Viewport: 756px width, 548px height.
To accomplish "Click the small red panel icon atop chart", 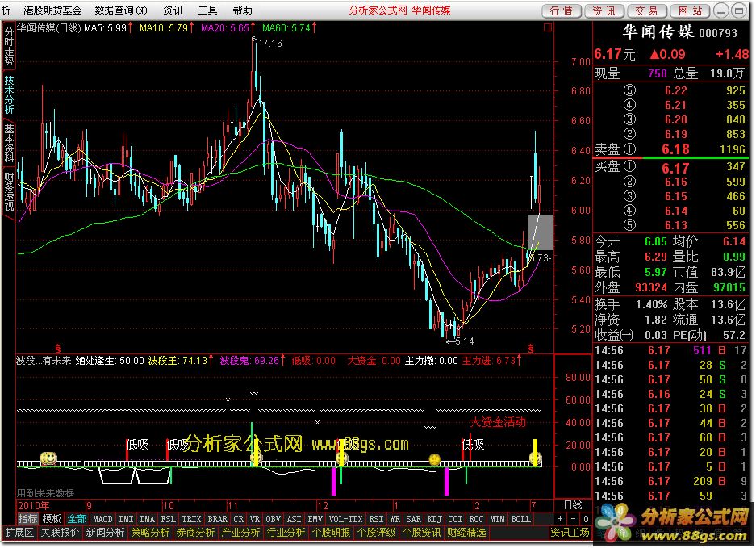I will [x=548, y=28].
